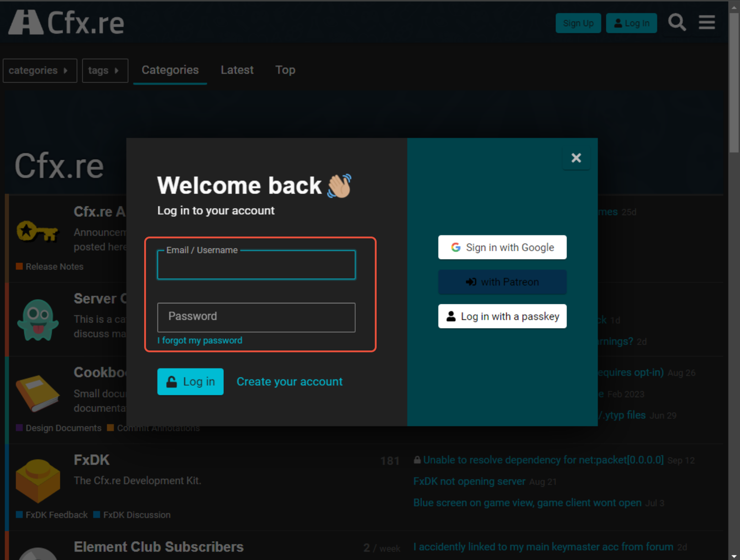
Task: Click the 'Log in to your account' subtitle
Action: [216, 210]
